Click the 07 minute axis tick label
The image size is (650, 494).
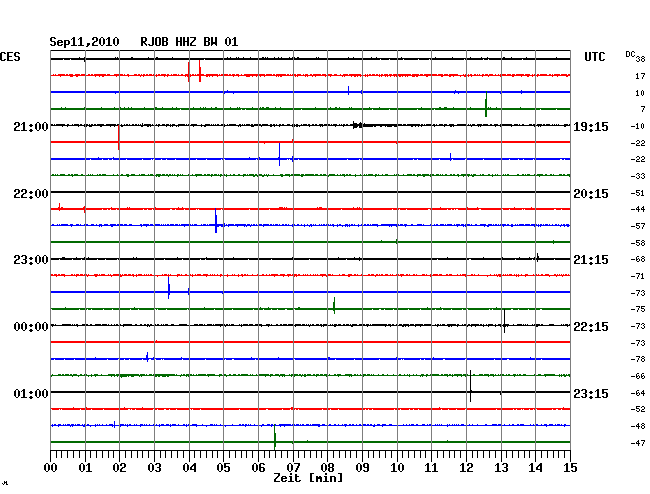(293, 468)
